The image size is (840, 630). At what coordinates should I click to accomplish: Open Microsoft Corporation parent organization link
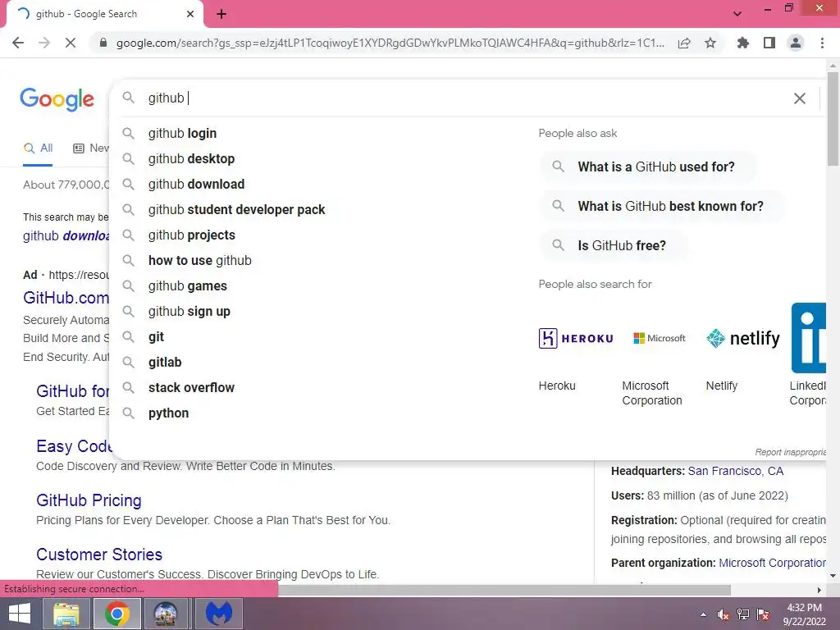(x=772, y=563)
